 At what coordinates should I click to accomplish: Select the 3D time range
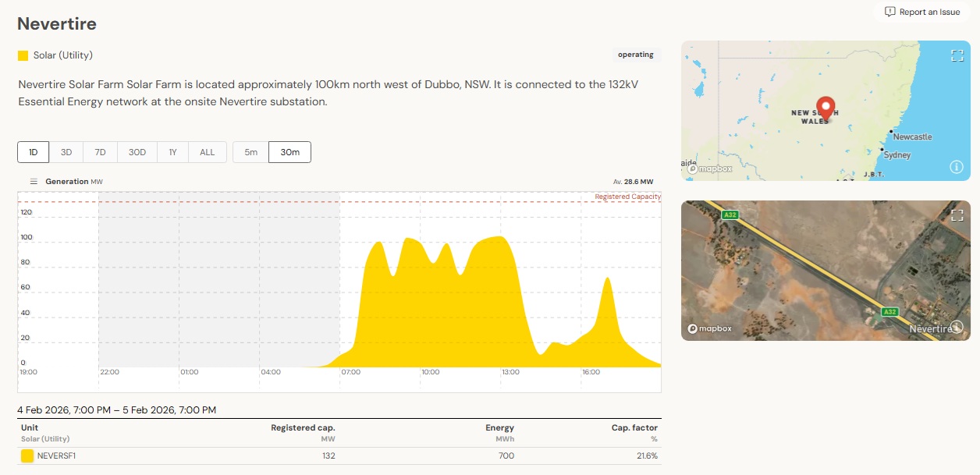pos(66,152)
